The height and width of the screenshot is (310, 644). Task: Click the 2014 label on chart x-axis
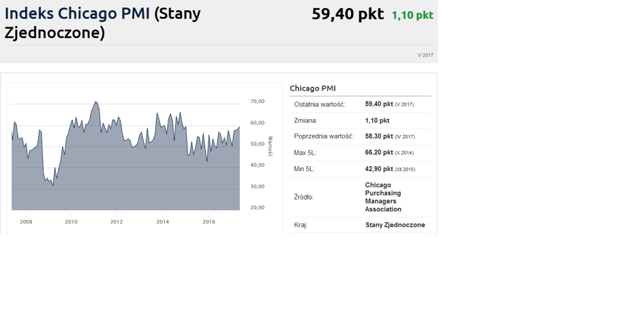coord(163,222)
